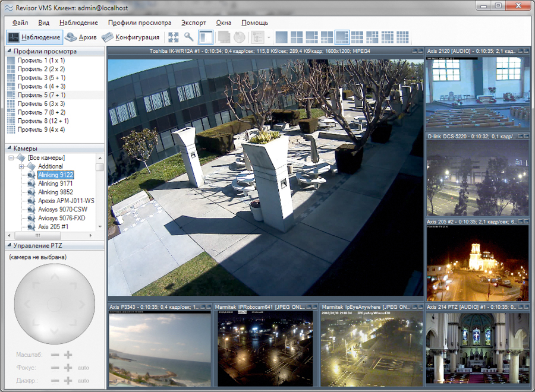The image size is (535, 392).
Task: Open the Профили просмотра menu
Action: [x=140, y=23]
